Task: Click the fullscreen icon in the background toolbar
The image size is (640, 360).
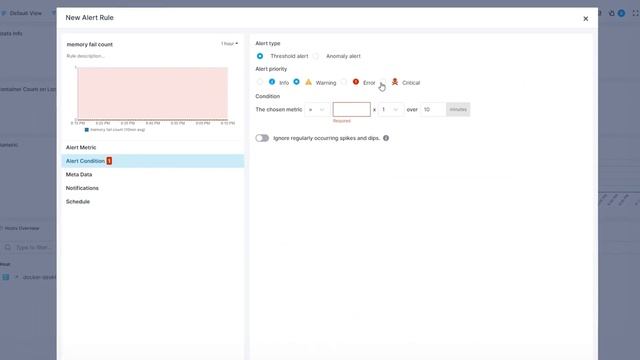Action: click(636, 13)
